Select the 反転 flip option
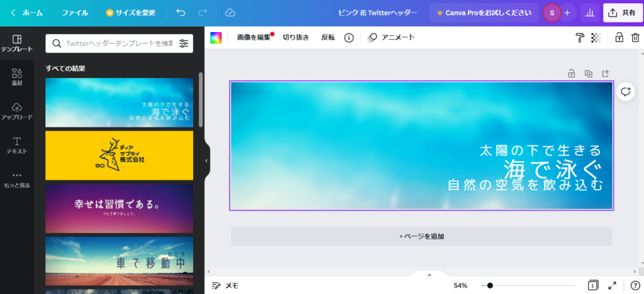This screenshot has height=294, width=644. pyautogui.click(x=328, y=37)
